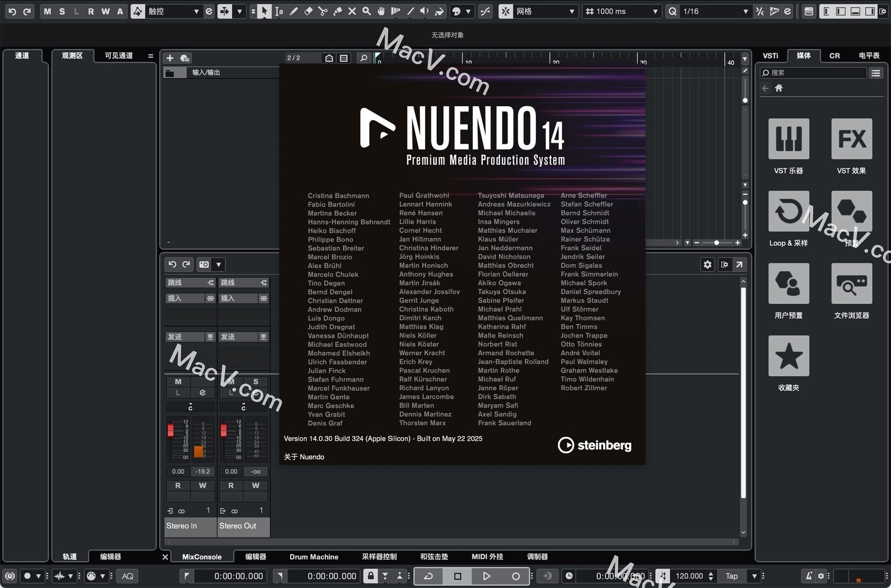
Task: Open the Tap tempo dropdown arrow
Action: pos(754,576)
